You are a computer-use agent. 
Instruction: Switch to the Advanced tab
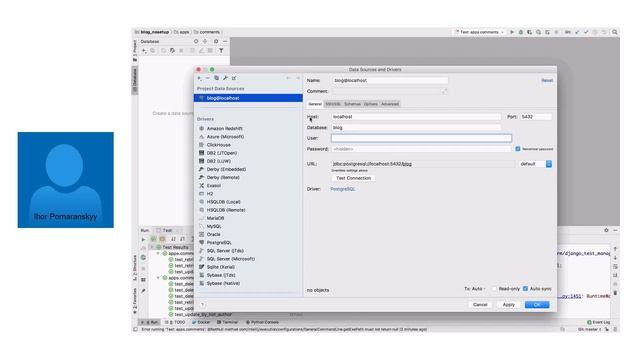coord(390,104)
